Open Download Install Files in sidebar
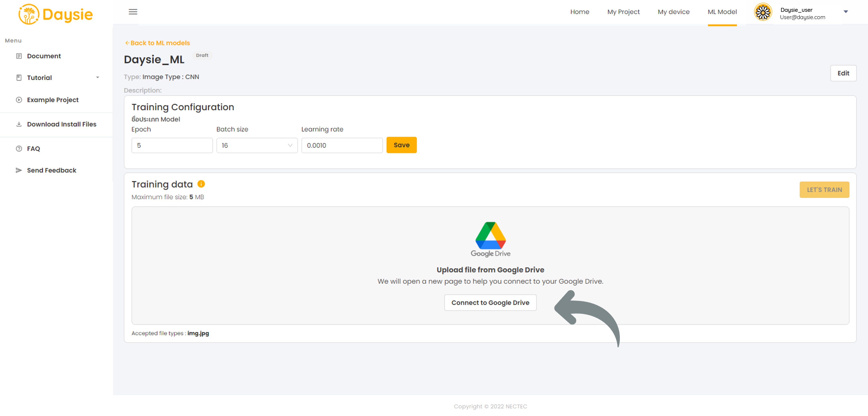Image resolution: width=868 pixels, height=416 pixels. pyautogui.click(x=62, y=124)
